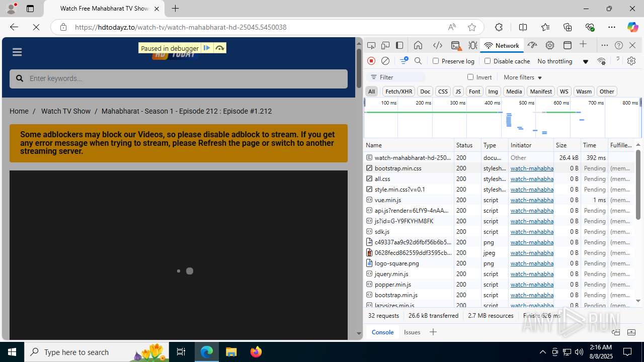Image resolution: width=644 pixels, height=362 pixels.
Task: Open browser Extensions puzzle icon
Action: [x=499, y=27]
